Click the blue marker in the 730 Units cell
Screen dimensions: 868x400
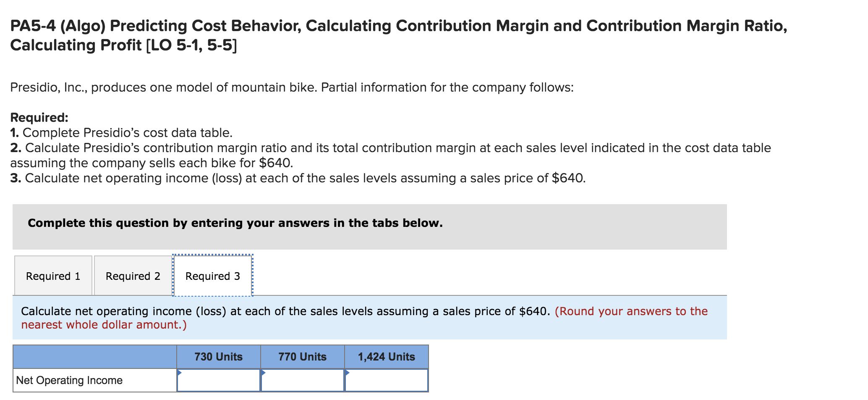click(180, 373)
